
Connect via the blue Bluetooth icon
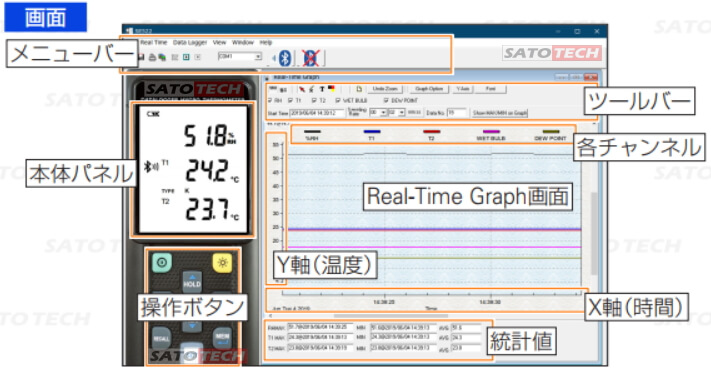click(x=284, y=58)
